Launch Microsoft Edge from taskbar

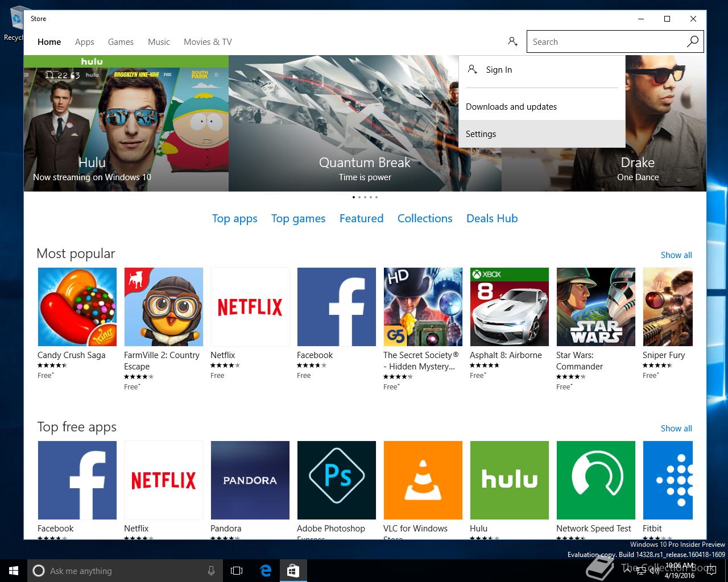[x=266, y=571]
